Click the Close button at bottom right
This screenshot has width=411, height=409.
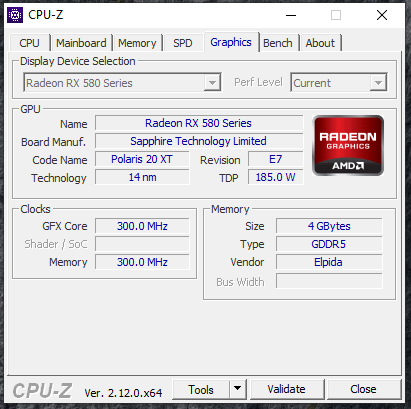click(x=363, y=389)
